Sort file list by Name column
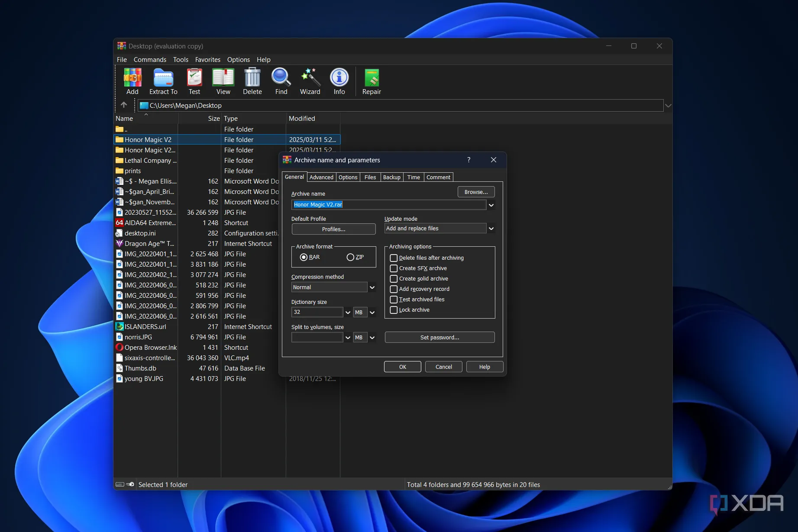The height and width of the screenshot is (532, 798). click(x=145, y=118)
